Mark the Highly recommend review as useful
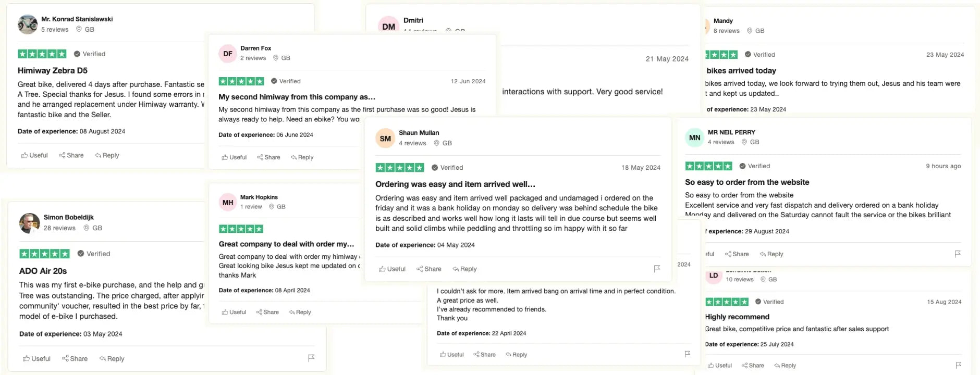 719,366
